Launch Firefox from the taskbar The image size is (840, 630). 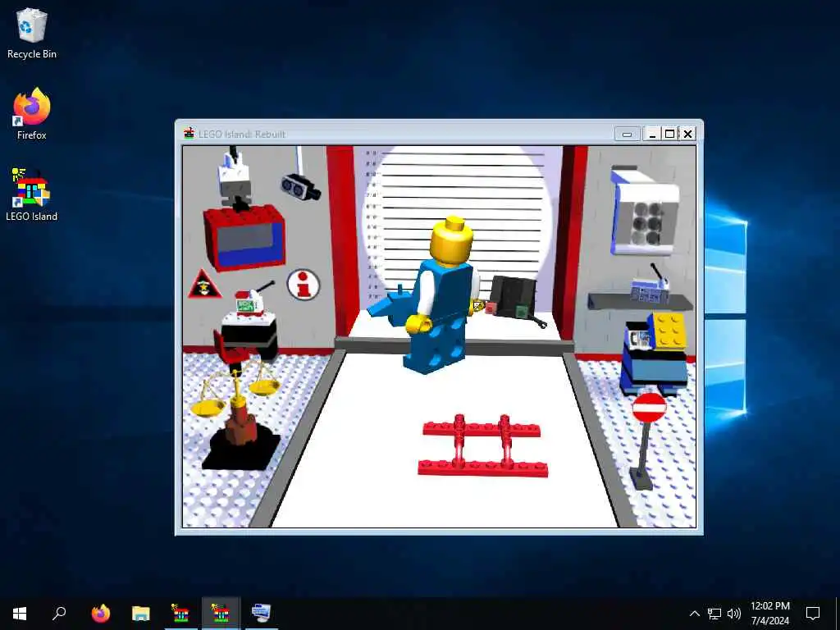tap(101, 614)
